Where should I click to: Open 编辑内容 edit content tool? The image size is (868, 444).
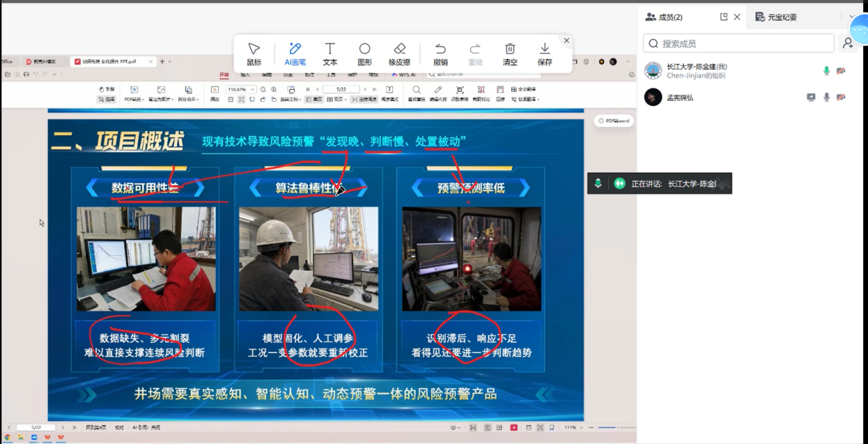(438, 94)
